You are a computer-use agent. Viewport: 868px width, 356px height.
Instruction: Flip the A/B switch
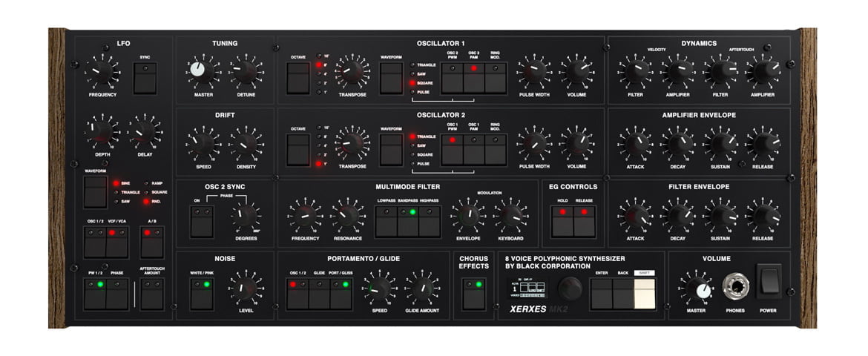pyautogui.click(x=152, y=243)
